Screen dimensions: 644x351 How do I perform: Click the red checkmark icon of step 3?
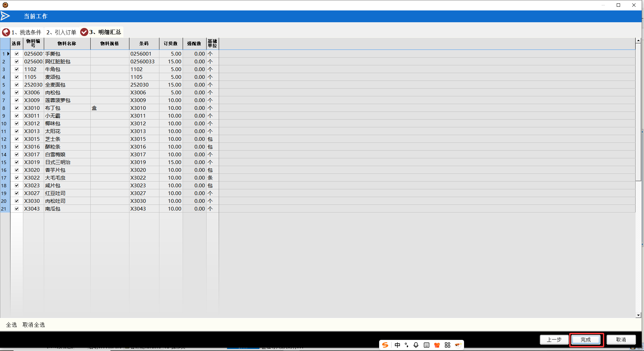84,32
